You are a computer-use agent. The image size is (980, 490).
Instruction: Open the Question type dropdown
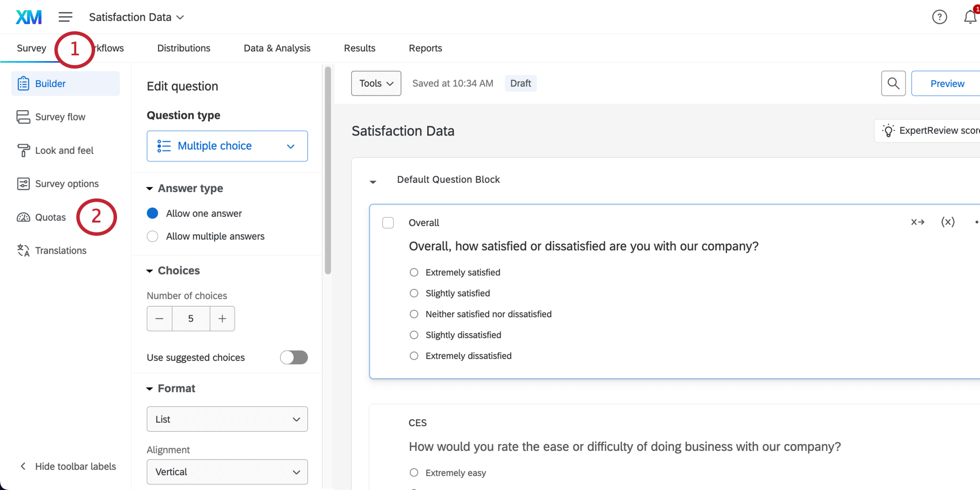click(227, 146)
